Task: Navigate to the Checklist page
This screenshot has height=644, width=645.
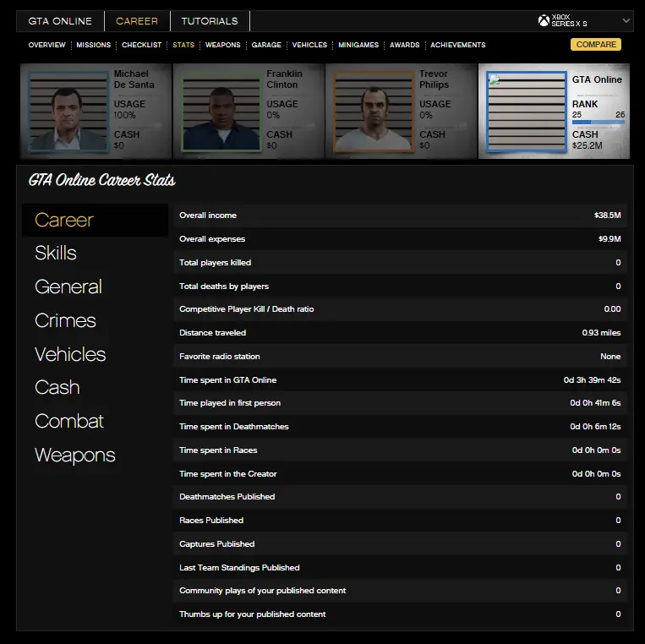Action: [x=141, y=45]
